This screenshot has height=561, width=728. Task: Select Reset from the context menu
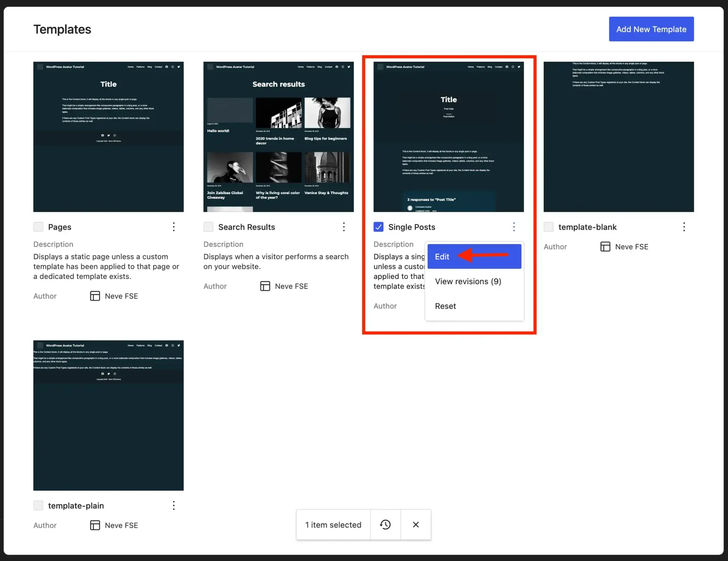[446, 306]
